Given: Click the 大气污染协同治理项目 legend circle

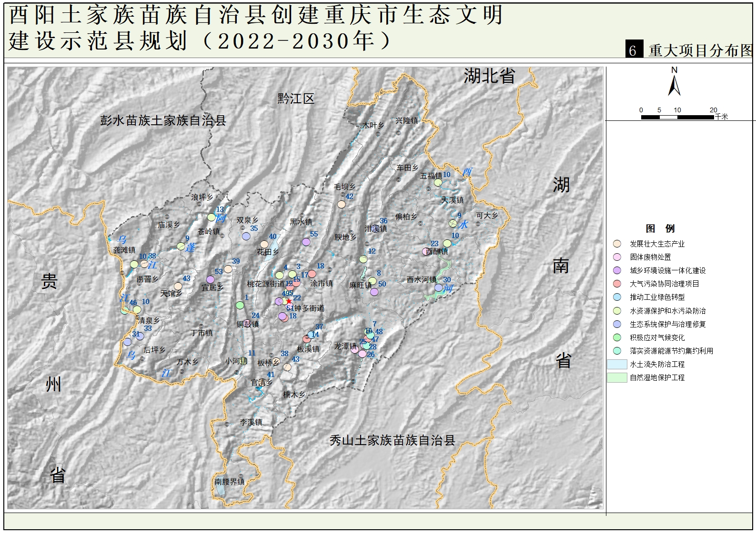Looking at the screenshot, I should [x=617, y=284].
